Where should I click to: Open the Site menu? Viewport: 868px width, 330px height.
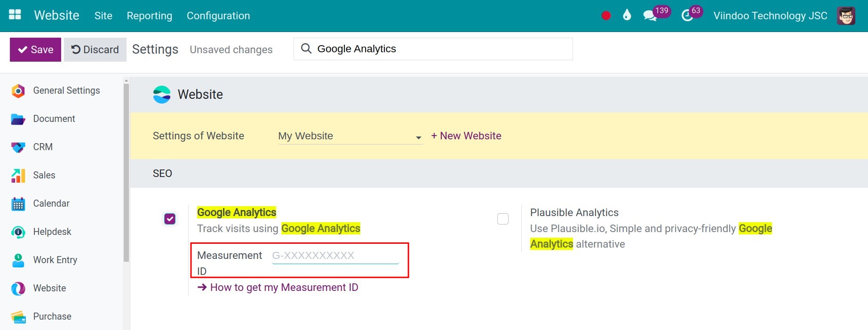coord(103,16)
